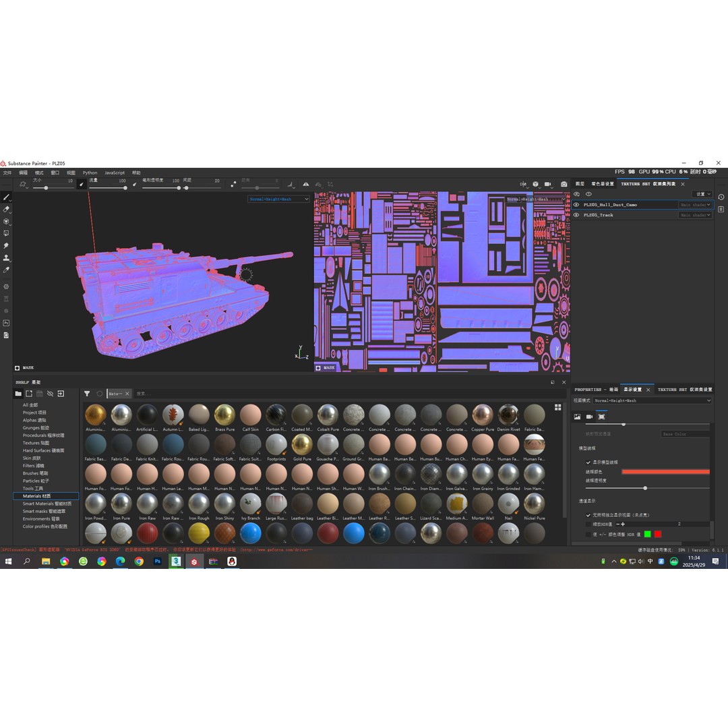
Task: Click the shelf import resources icon
Action: point(61,394)
